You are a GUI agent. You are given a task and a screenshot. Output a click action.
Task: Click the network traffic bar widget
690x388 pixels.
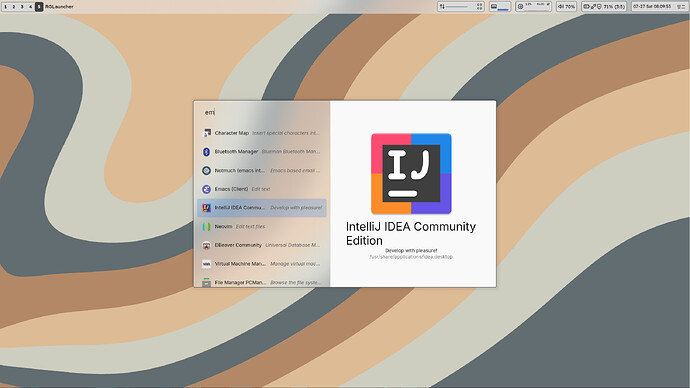(x=461, y=7)
